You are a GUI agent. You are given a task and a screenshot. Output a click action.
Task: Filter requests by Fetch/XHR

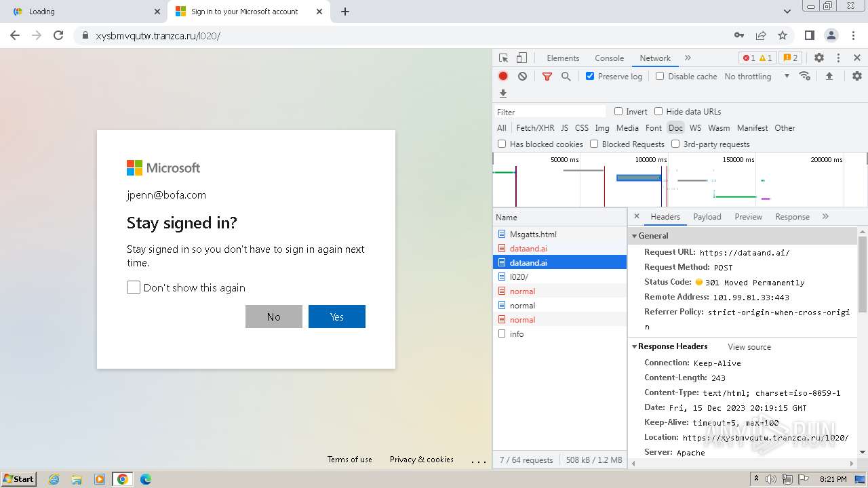click(535, 127)
